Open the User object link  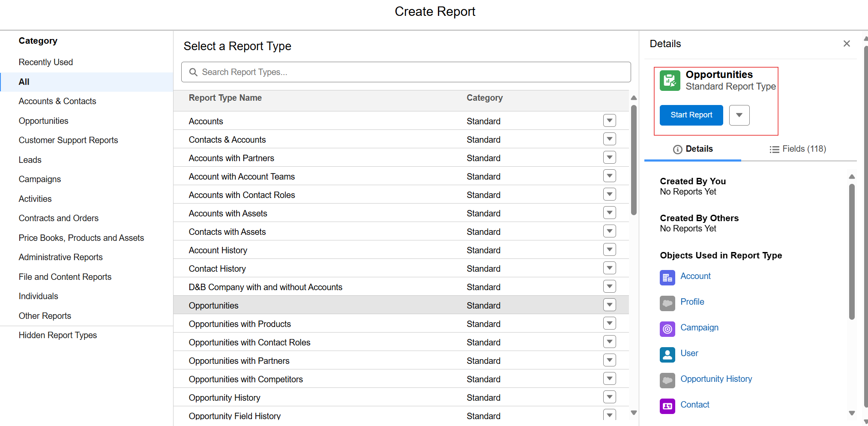[689, 354]
